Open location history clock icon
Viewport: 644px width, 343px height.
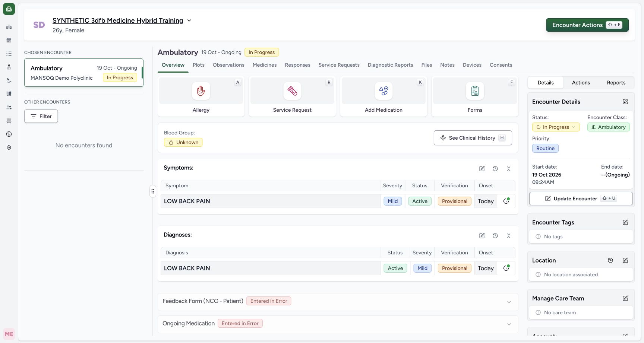(610, 260)
